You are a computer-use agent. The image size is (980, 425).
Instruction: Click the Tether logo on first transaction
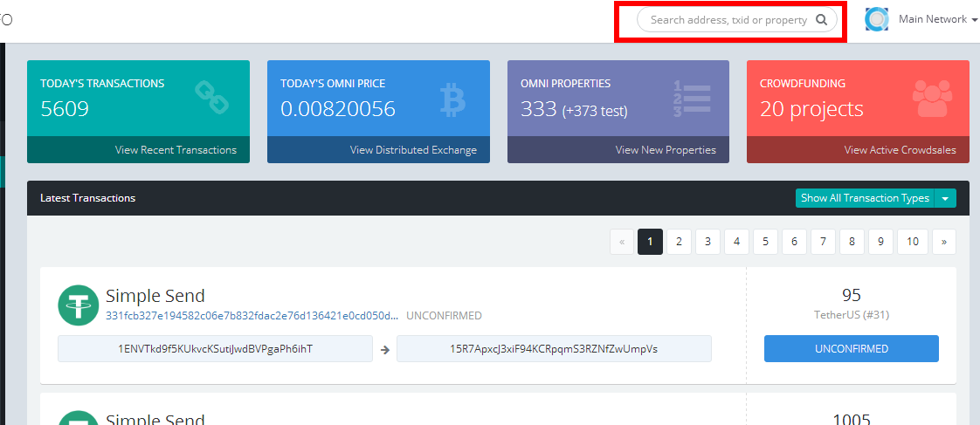(x=79, y=305)
